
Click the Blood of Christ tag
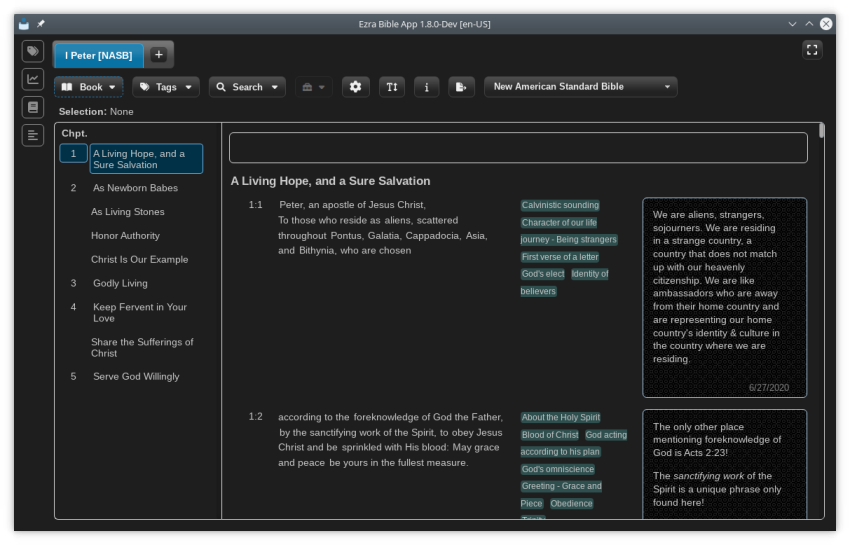pos(550,435)
